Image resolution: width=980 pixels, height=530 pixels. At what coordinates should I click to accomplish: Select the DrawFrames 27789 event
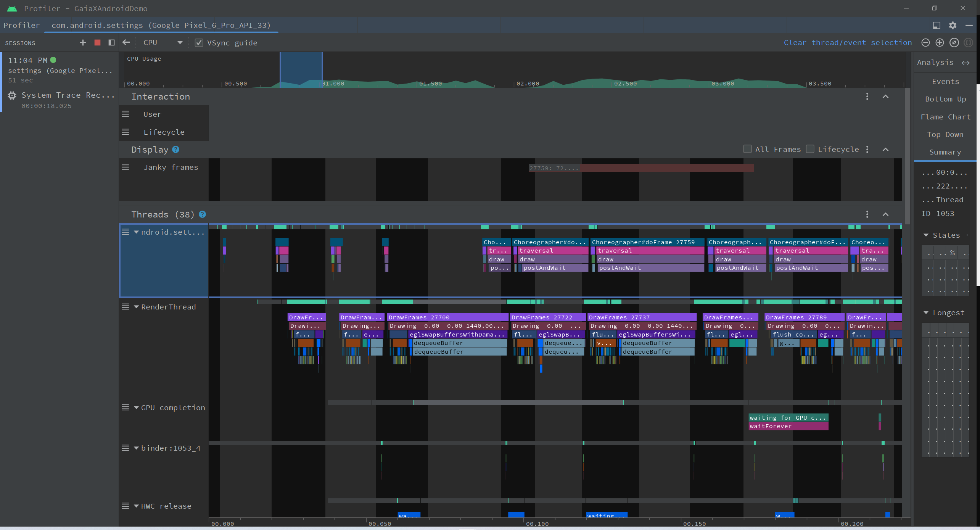tap(804, 317)
